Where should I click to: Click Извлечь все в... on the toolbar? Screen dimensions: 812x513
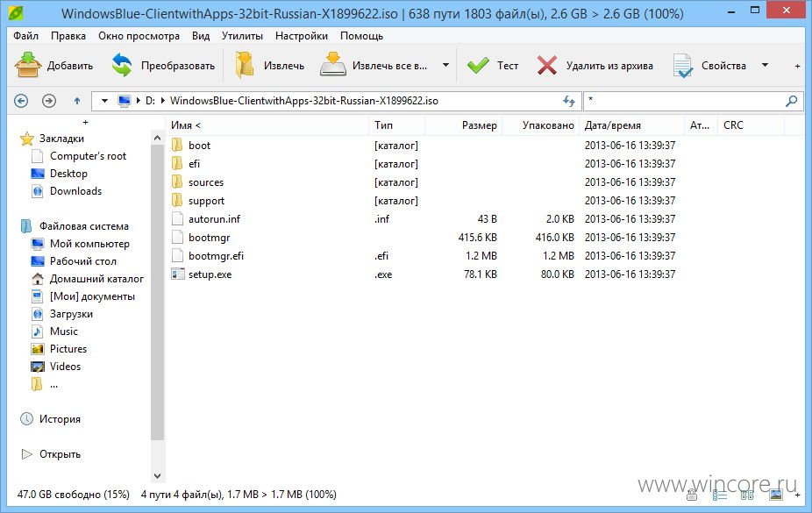(x=374, y=65)
